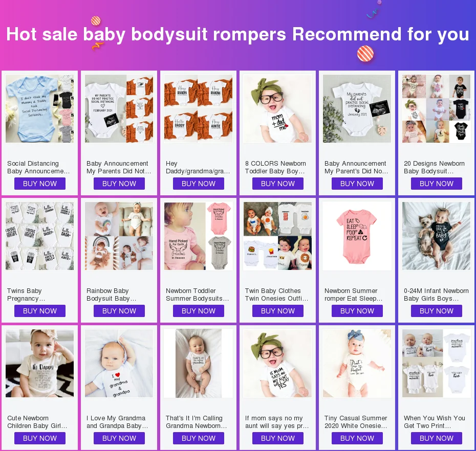This screenshot has height=451, width=476.
Task: Open the Hey Daddy/grandma product image
Action: (x=198, y=108)
